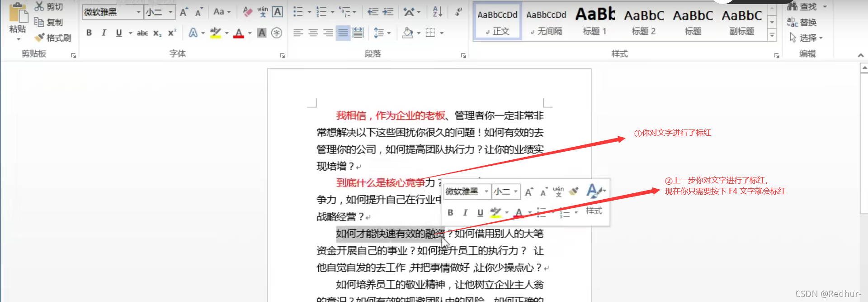
Task: Click the bullet list icon in the ribbon
Action: pos(298,12)
